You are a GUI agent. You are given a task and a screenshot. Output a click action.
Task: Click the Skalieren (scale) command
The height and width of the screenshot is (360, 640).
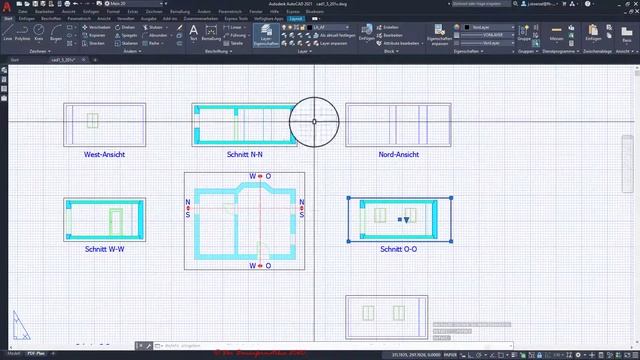point(127,43)
